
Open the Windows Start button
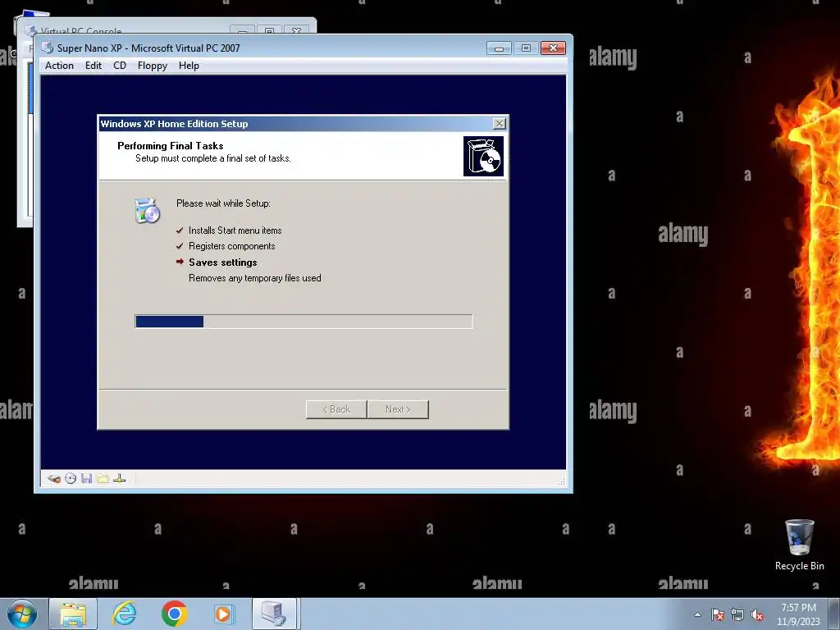coord(21,614)
